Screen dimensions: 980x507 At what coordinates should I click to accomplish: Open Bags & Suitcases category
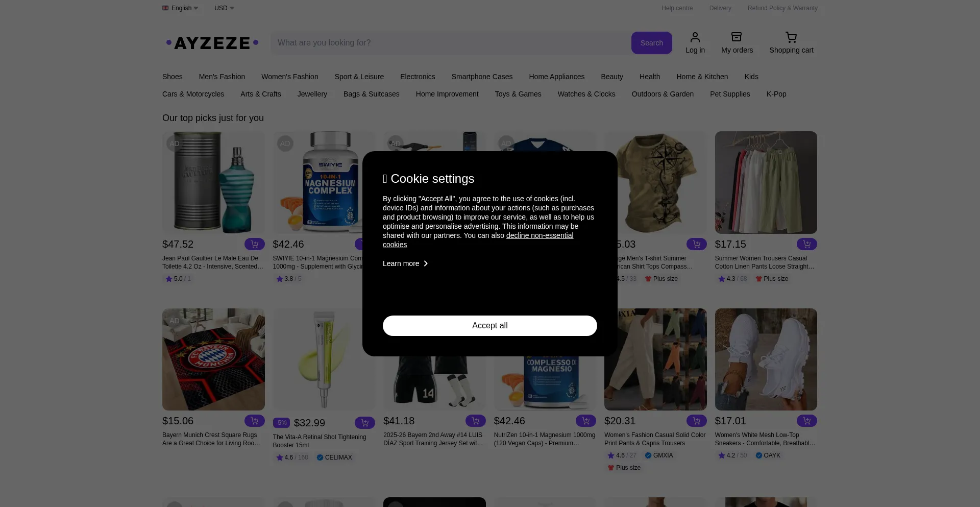(372, 94)
